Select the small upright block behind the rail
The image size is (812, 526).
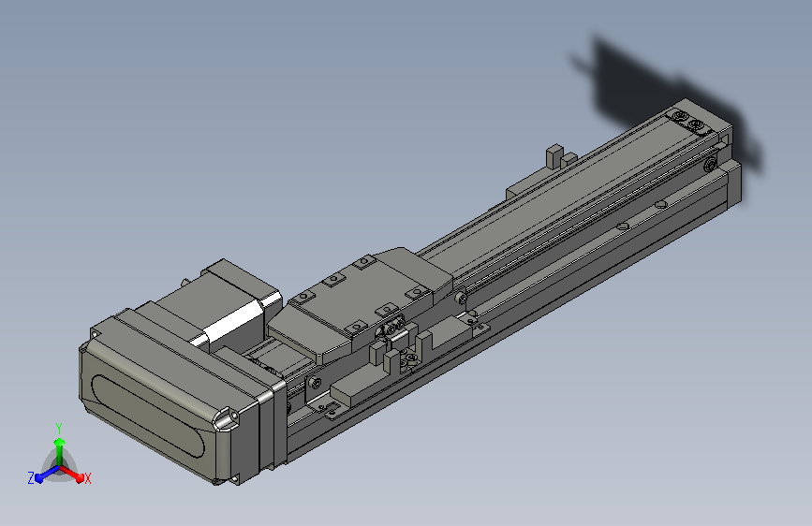[x=554, y=156]
